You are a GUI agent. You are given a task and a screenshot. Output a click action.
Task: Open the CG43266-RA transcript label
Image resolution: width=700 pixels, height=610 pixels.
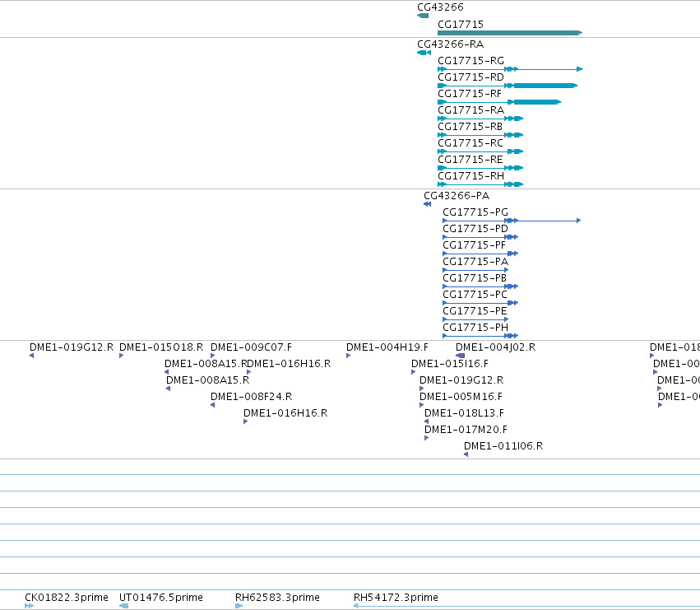point(450,44)
